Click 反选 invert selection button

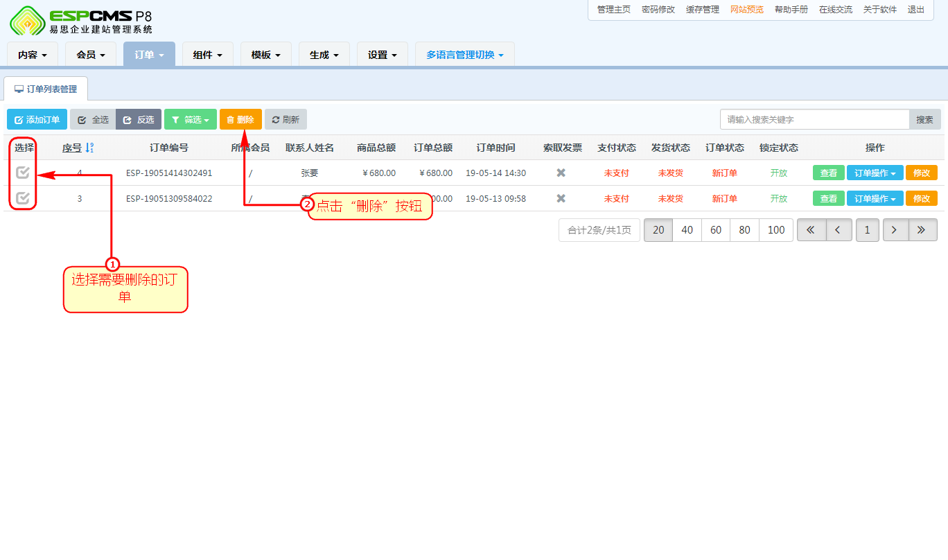click(x=139, y=119)
